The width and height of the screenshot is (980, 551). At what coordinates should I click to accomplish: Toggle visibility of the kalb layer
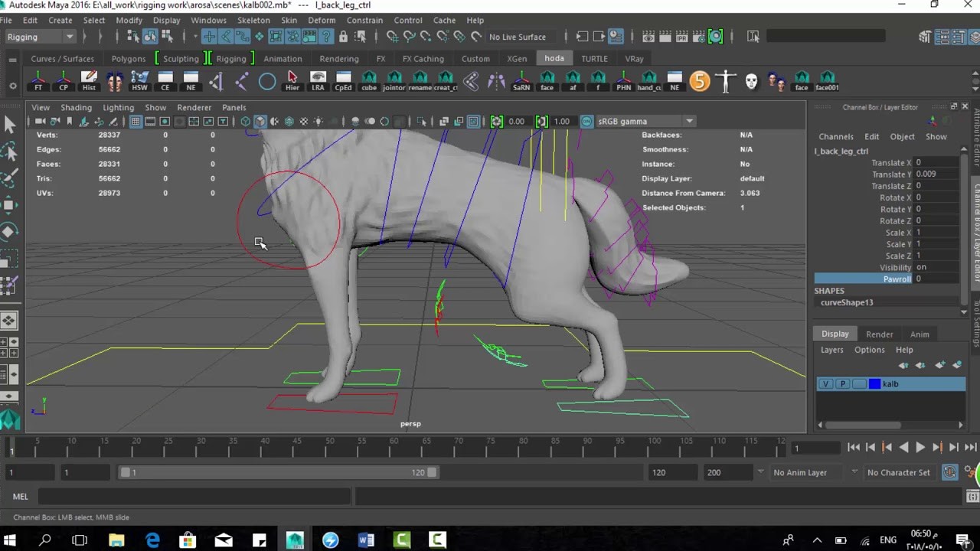(x=825, y=383)
